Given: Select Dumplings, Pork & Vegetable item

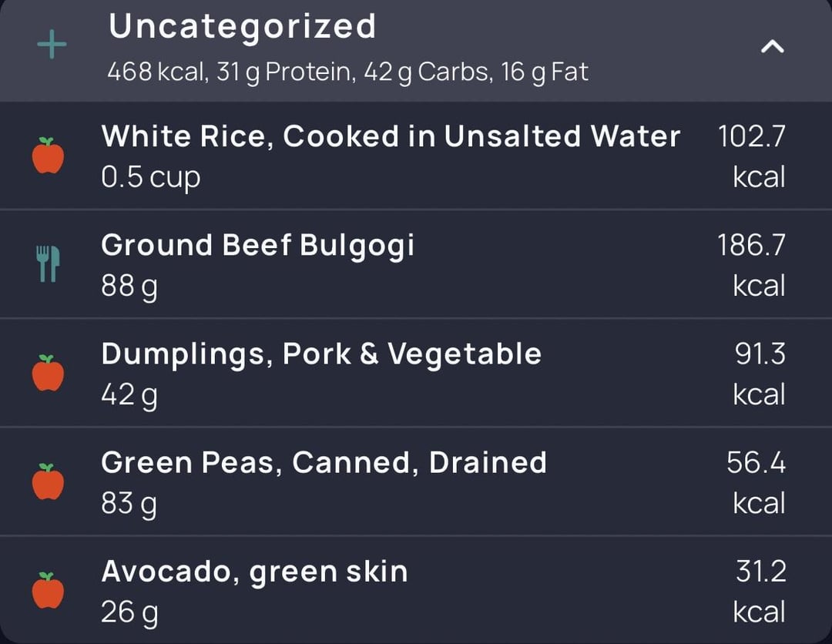Looking at the screenshot, I should pos(416,373).
